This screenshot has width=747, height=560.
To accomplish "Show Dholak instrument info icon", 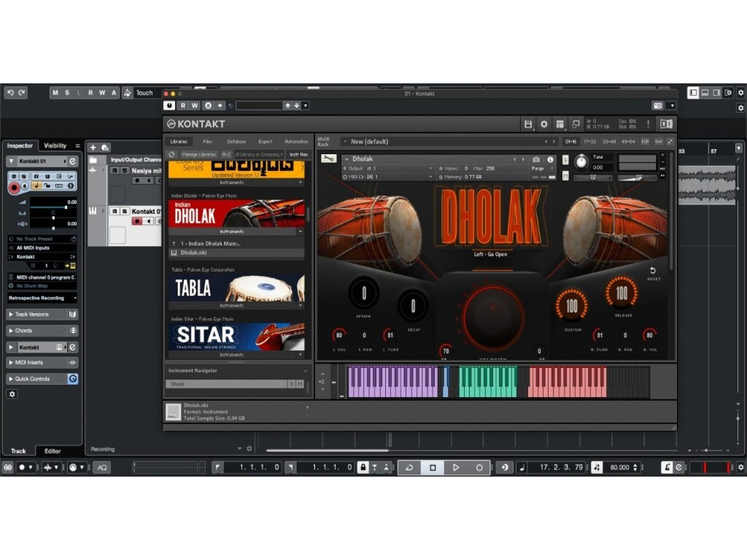I will 550,159.
